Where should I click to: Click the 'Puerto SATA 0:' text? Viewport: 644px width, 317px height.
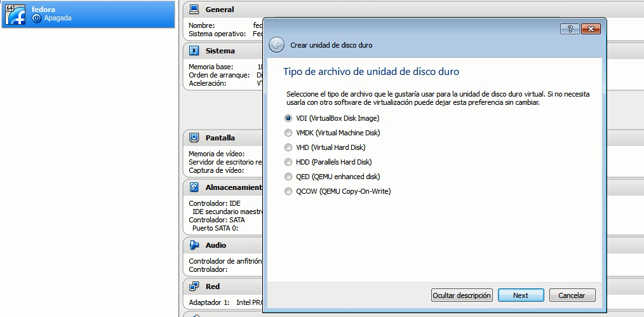pos(215,228)
